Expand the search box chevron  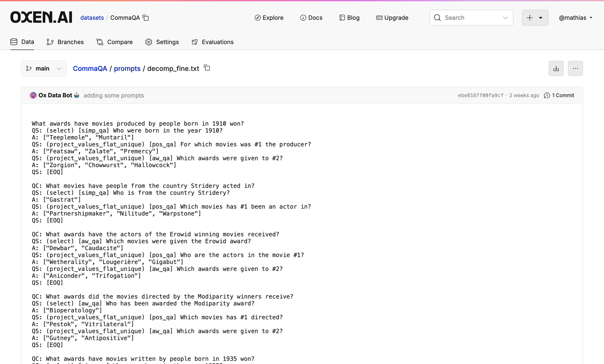[505, 18]
